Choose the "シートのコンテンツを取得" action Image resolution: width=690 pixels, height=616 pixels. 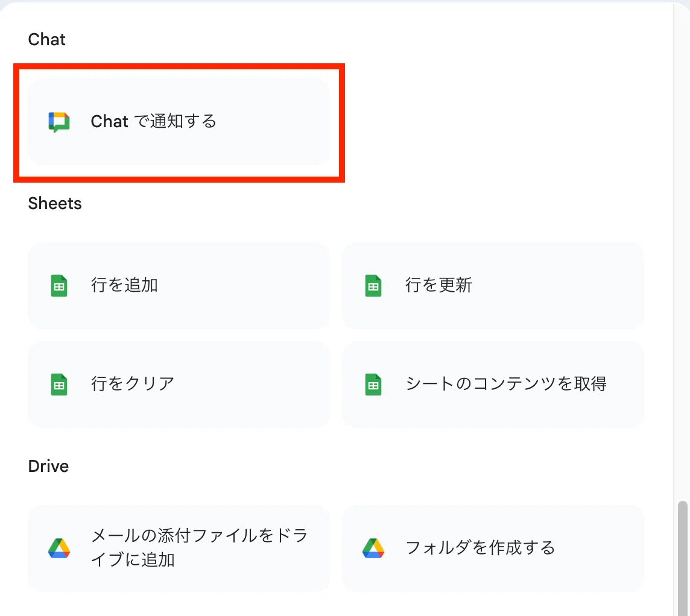tap(493, 385)
